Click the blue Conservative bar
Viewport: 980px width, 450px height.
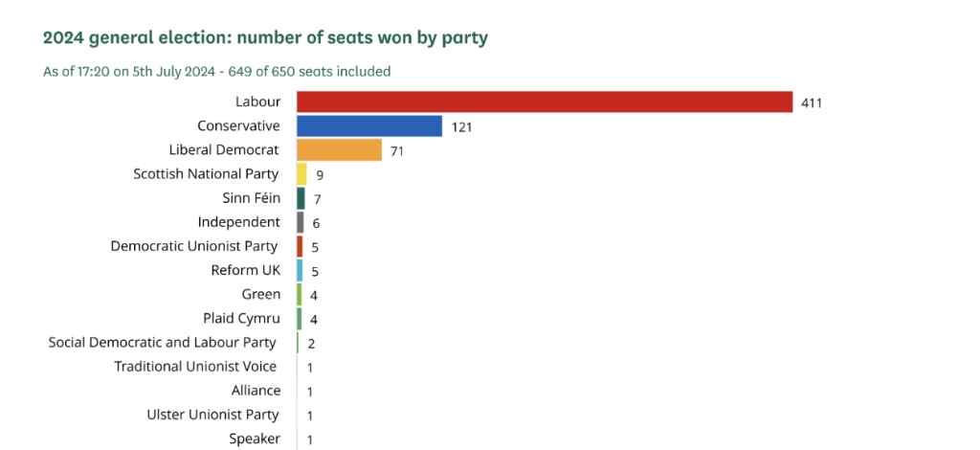coord(369,126)
